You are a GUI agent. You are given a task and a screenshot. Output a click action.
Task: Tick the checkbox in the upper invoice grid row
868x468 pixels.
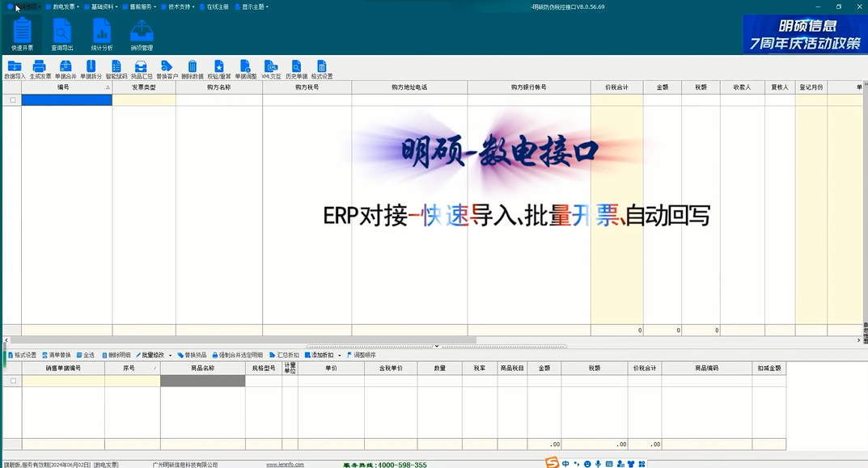(x=12, y=100)
